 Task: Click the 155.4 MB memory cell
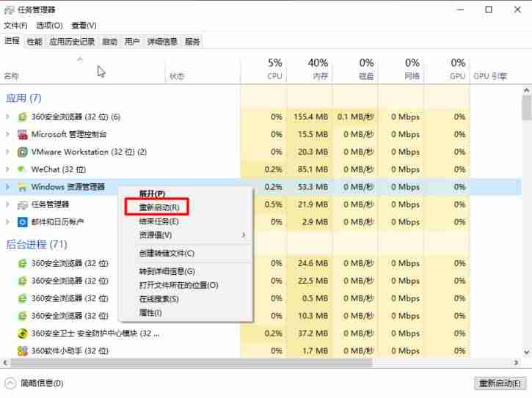(x=311, y=117)
